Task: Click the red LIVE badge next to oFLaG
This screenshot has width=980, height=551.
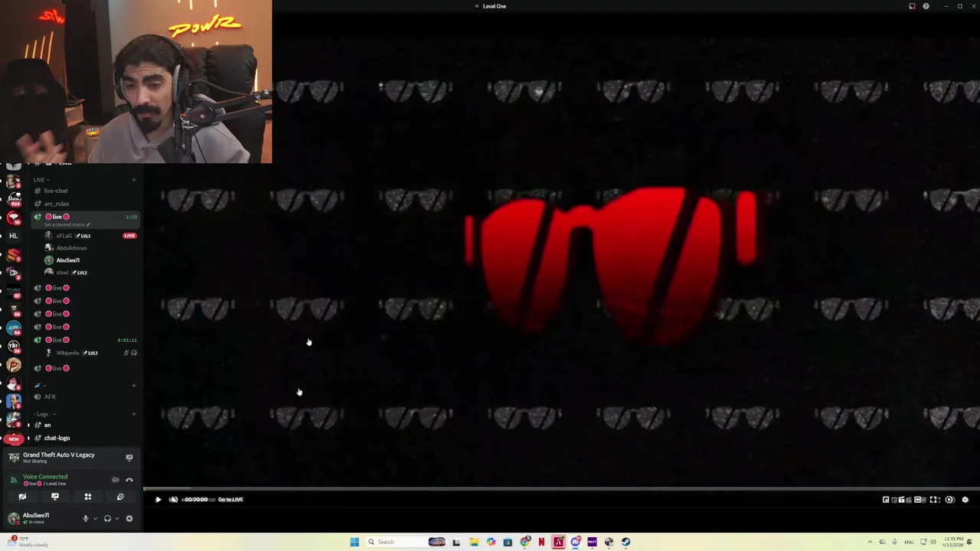Action: 129,236
